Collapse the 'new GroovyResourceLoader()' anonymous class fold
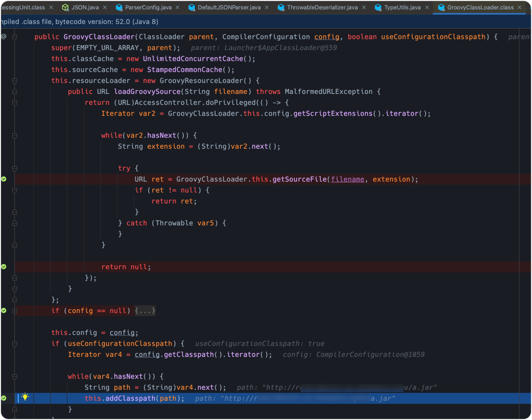The height and width of the screenshot is (420, 532). point(15,81)
